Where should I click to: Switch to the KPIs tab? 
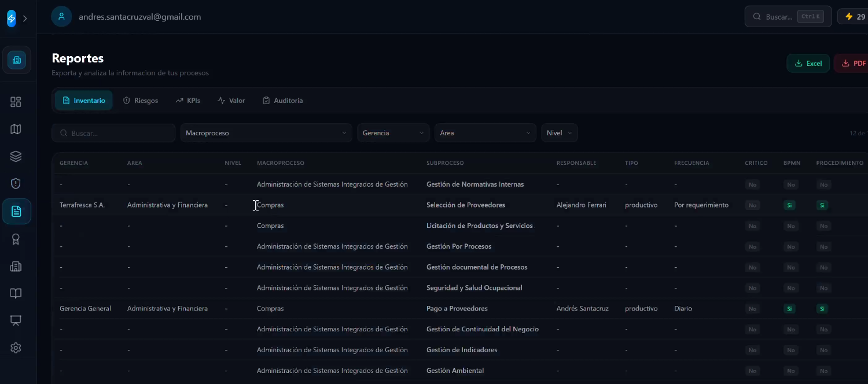(x=188, y=101)
